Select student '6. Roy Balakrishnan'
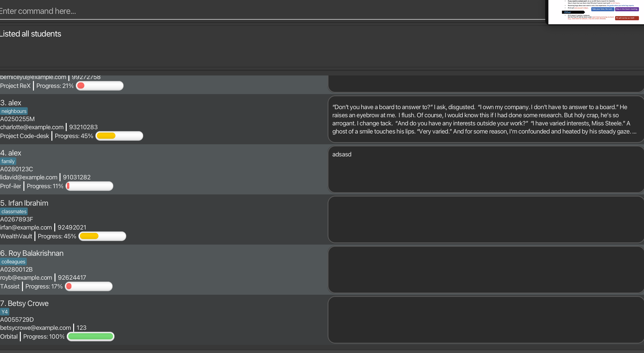This screenshot has width=644, height=353. click(x=32, y=253)
